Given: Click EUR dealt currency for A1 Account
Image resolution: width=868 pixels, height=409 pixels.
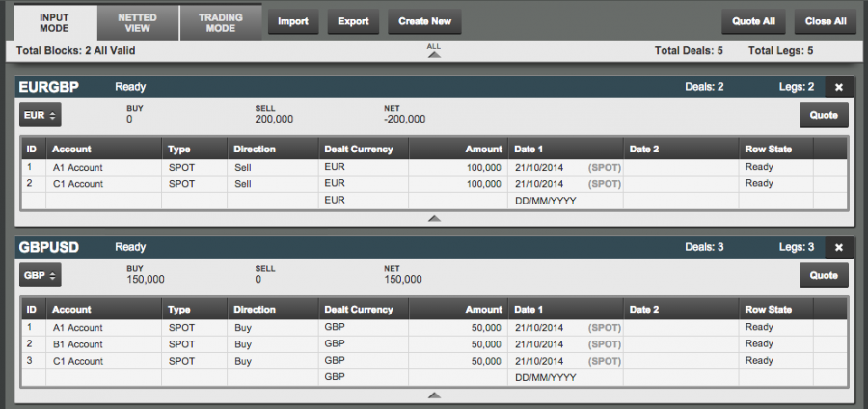Looking at the screenshot, I should (335, 167).
